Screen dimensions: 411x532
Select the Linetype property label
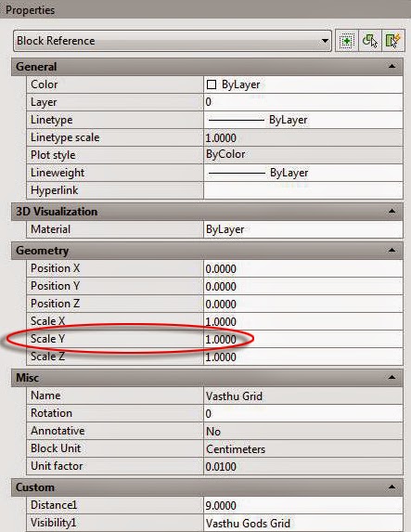tap(52, 120)
